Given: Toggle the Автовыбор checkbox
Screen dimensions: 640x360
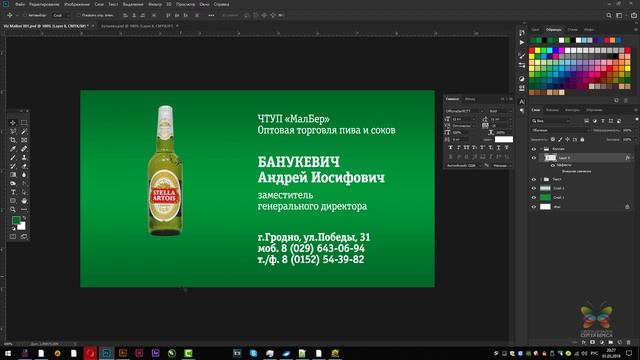Looking at the screenshot, I should (24, 16).
